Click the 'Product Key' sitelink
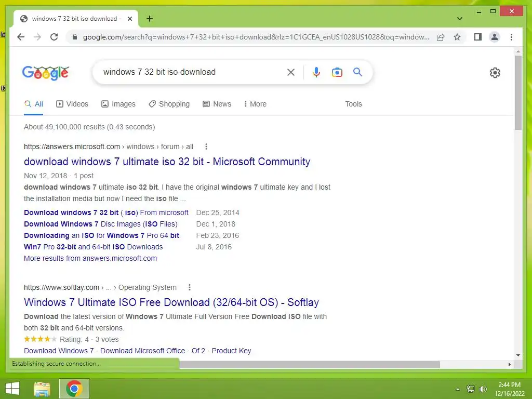 [231, 351]
